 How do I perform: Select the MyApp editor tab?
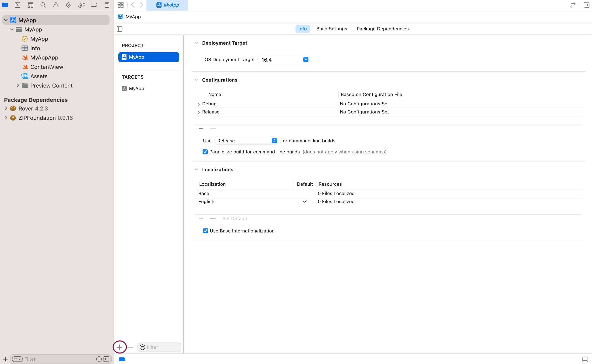167,5
